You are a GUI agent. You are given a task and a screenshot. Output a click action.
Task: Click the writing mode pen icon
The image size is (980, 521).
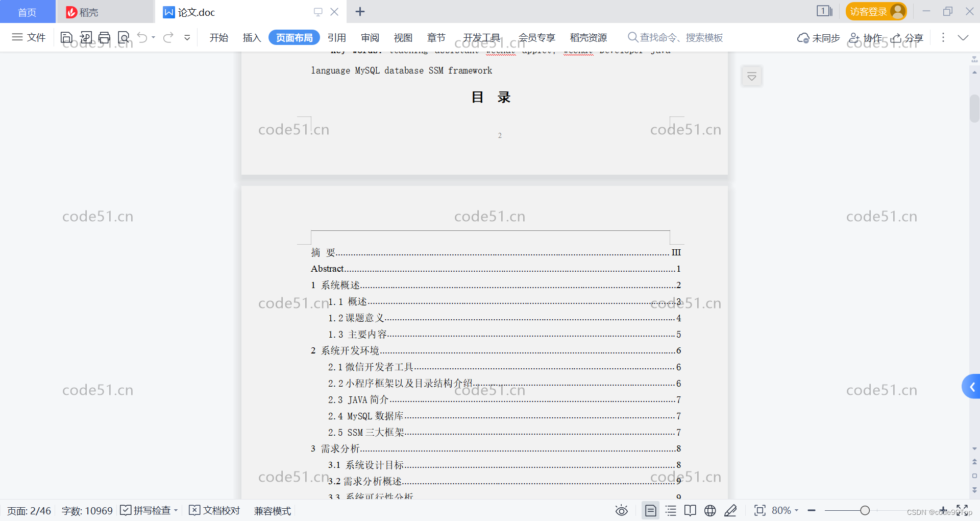730,510
